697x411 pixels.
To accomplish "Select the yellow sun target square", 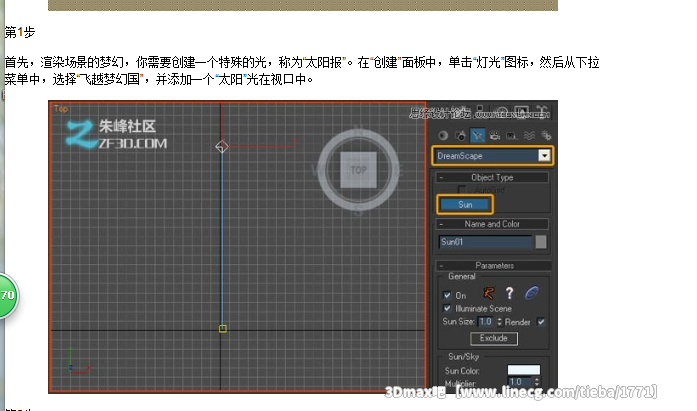I will [223, 329].
